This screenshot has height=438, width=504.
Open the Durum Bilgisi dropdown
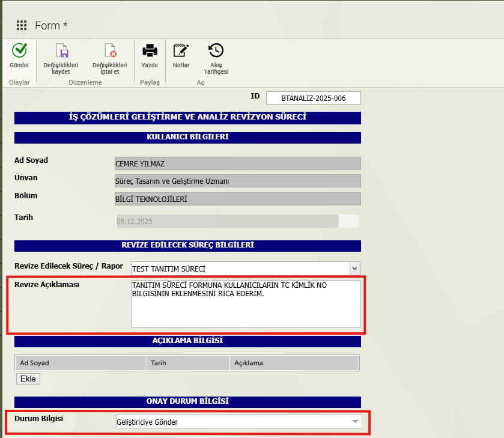click(356, 422)
